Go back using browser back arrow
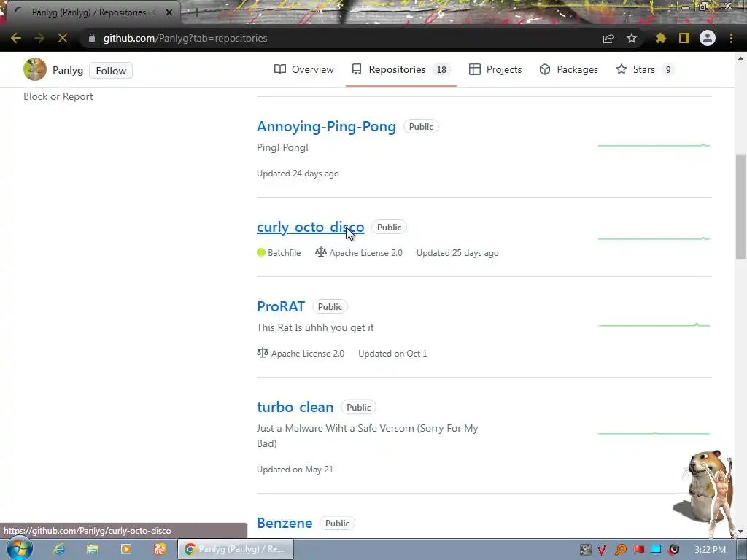This screenshot has width=747, height=560. click(16, 38)
